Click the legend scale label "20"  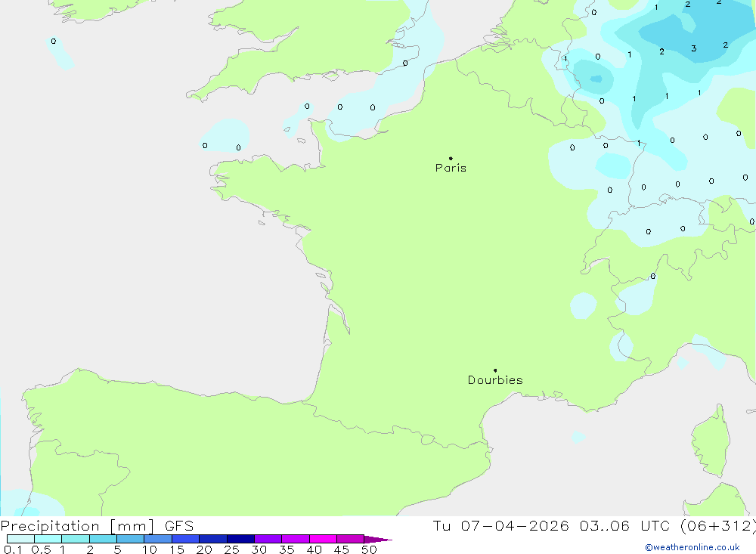point(204,549)
